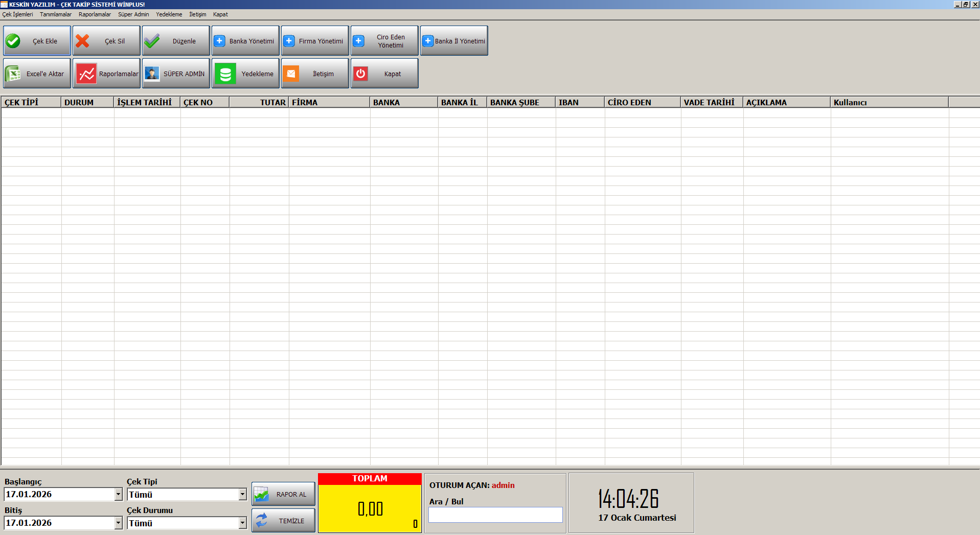Click the red X Çek Sil icon

pyautogui.click(x=82, y=41)
